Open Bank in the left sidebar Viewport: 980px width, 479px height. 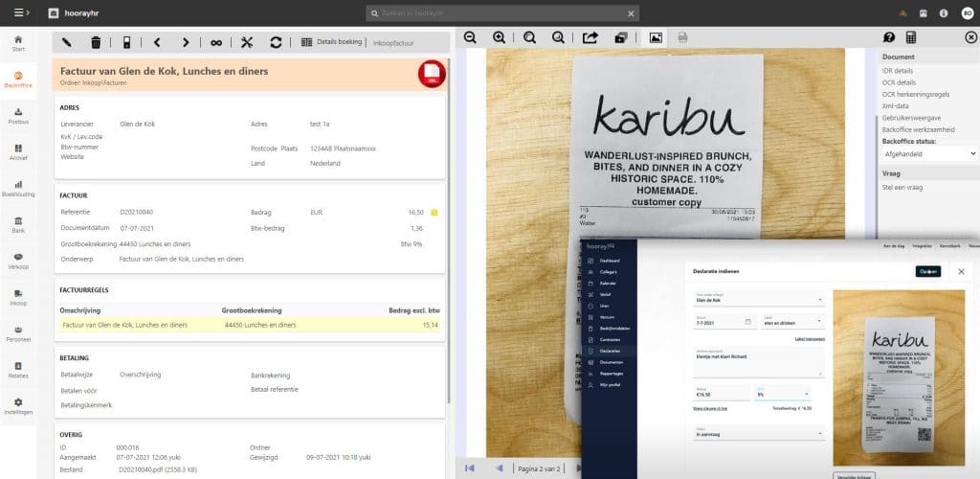click(18, 224)
